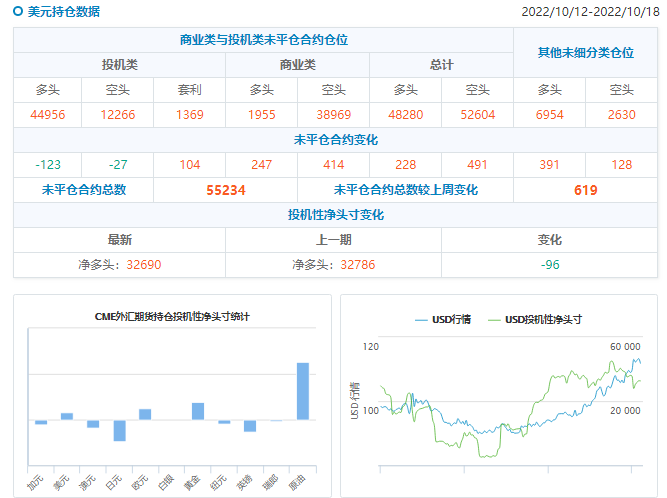Image resolution: width=667 pixels, height=498 pixels.
Task: Click the green USD投机性净头寸 legend line marker
Action: click(493, 320)
